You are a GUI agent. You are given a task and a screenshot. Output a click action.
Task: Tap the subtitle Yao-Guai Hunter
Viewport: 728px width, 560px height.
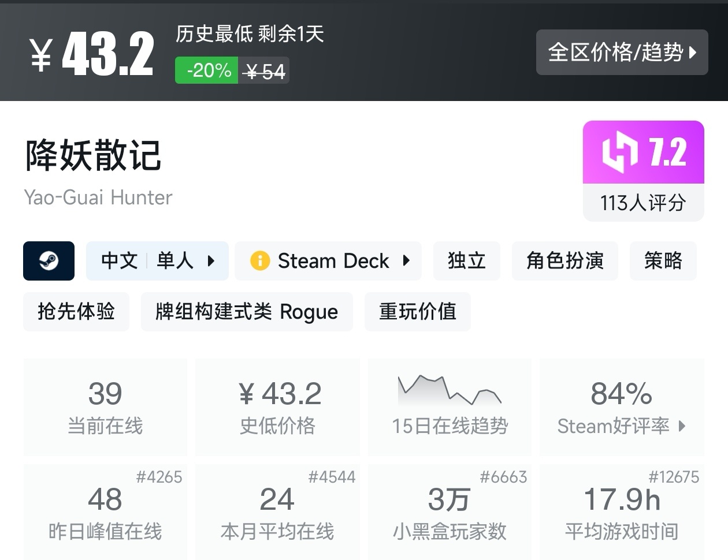click(x=98, y=197)
